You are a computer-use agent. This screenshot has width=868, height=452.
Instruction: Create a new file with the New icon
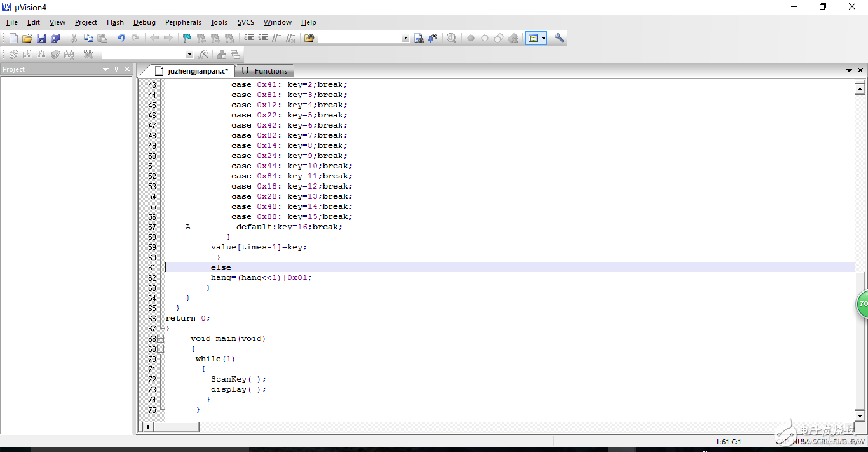(x=13, y=38)
